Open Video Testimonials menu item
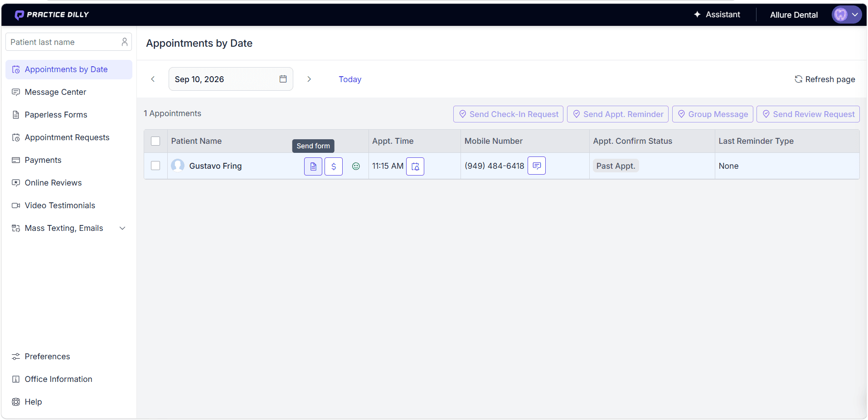868x420 pixels. pos(69,205)
